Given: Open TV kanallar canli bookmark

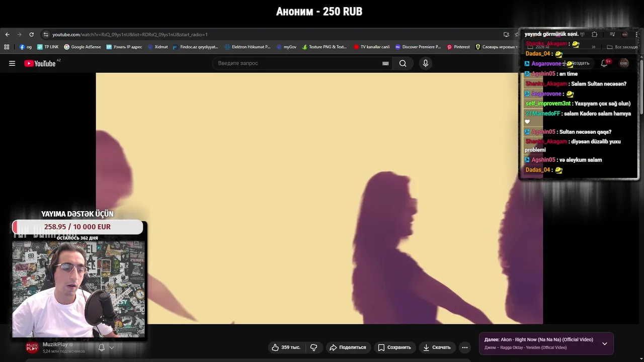Looking at the screenshot, I should click(372, 47).
